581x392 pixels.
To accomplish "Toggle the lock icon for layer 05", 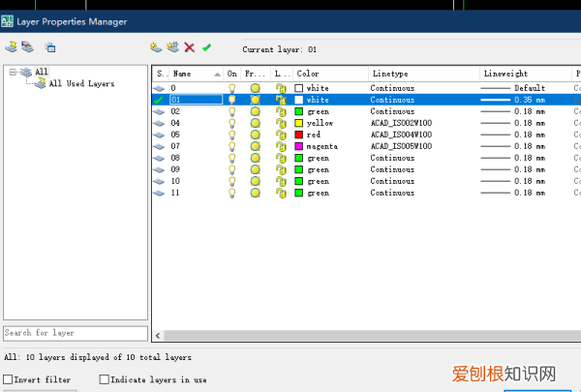I will (x=280, y=135).
